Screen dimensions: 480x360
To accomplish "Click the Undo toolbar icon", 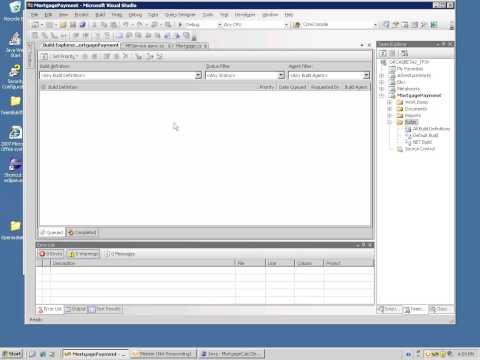I will pos(125,25).
